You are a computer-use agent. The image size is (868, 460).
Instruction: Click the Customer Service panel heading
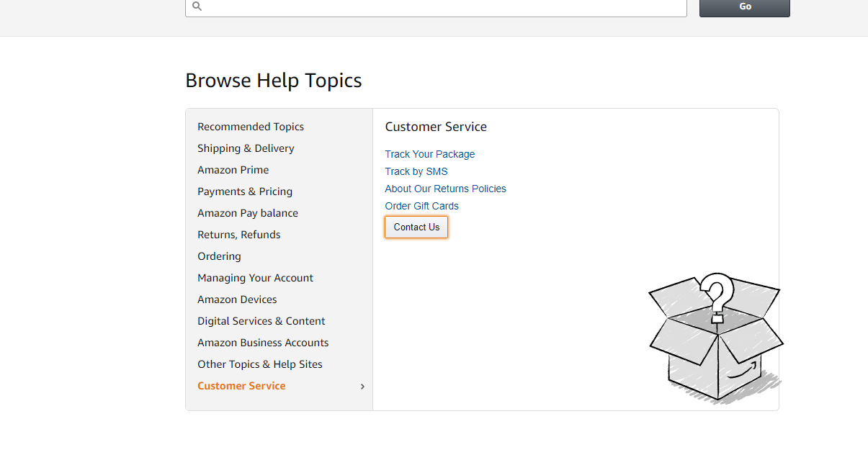(x=436, y=127)
